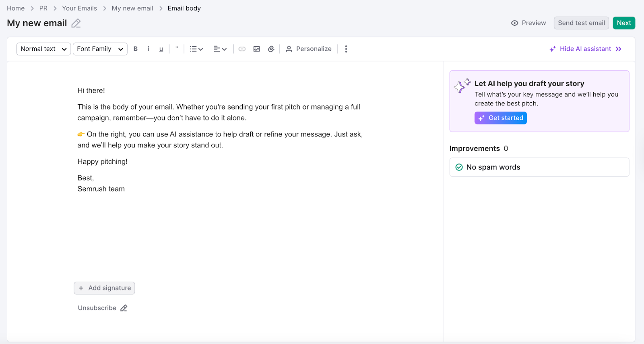Screen dimensions: 644x344
Task: Hide the AI assistant panel
Action: point(586,49)
